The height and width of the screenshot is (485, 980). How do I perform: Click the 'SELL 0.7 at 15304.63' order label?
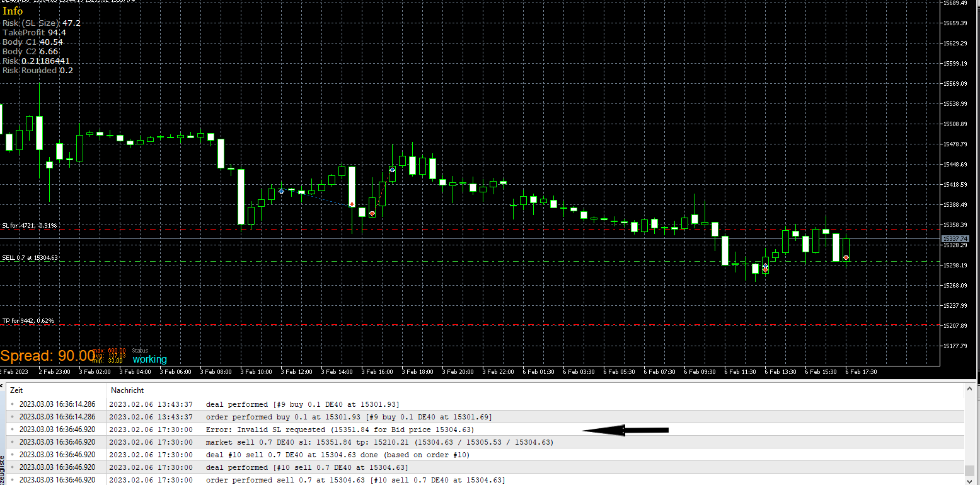[30, 258]
